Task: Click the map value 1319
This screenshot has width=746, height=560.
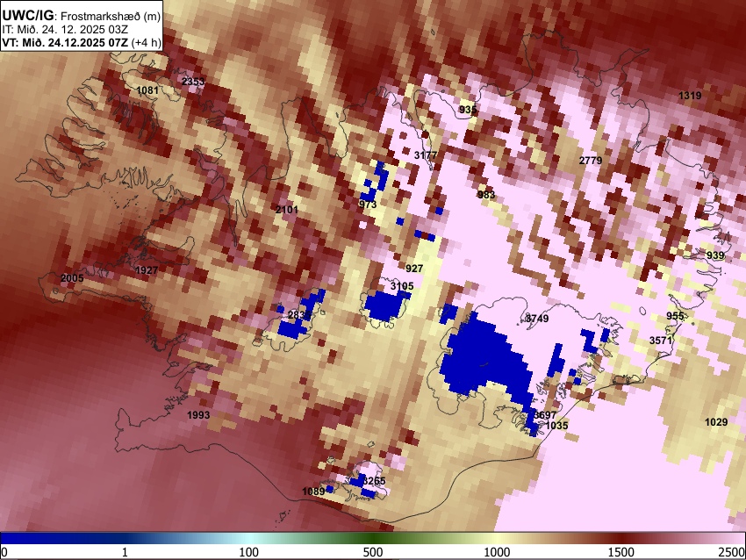Action: 690,96
